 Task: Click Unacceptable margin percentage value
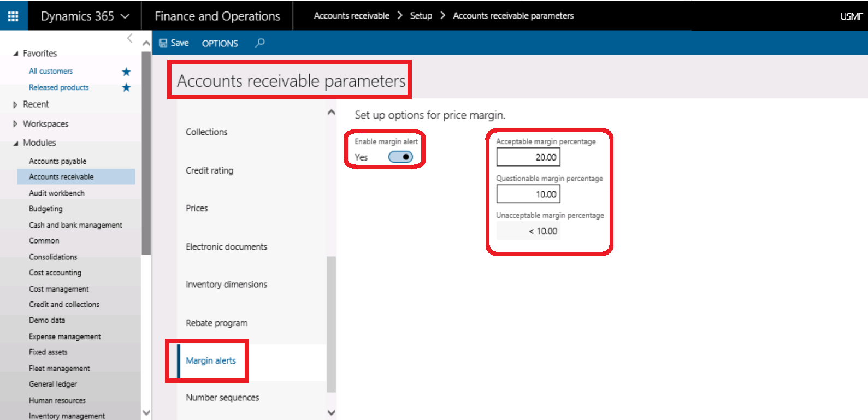[x=528, y=231]
